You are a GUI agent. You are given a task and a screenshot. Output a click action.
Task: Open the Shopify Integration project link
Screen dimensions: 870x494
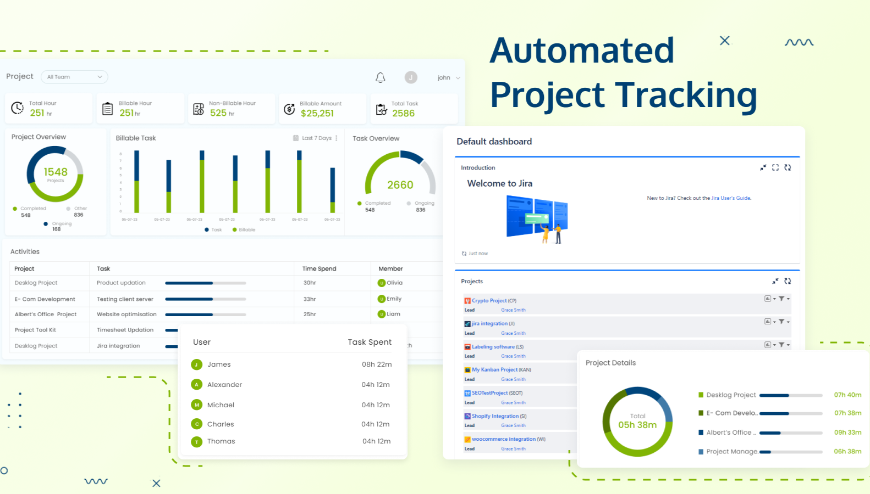pyautogui.click(x=495, y=416)
